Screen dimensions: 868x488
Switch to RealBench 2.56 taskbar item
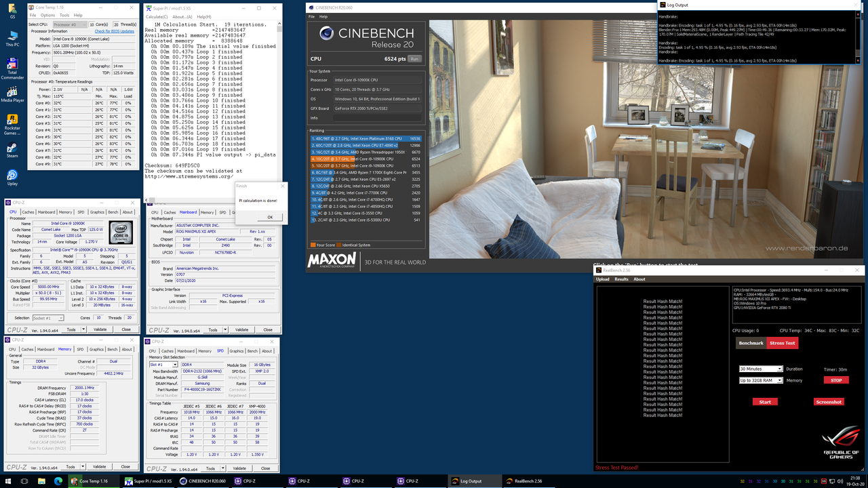528,481
